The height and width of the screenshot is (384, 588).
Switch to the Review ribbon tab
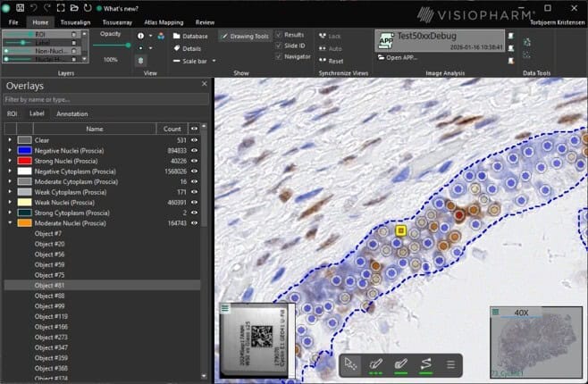(205, 22)
